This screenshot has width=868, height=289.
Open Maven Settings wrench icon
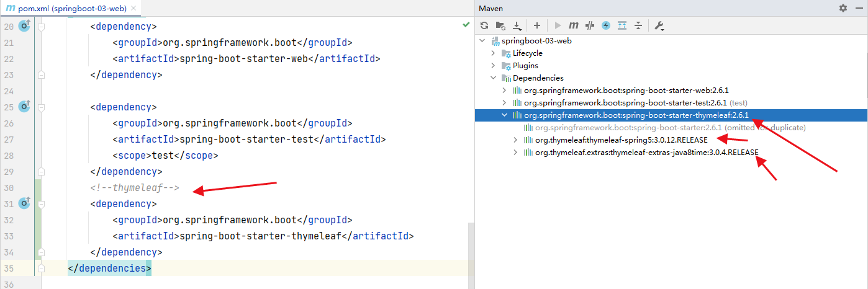click(x=659, y=25)
